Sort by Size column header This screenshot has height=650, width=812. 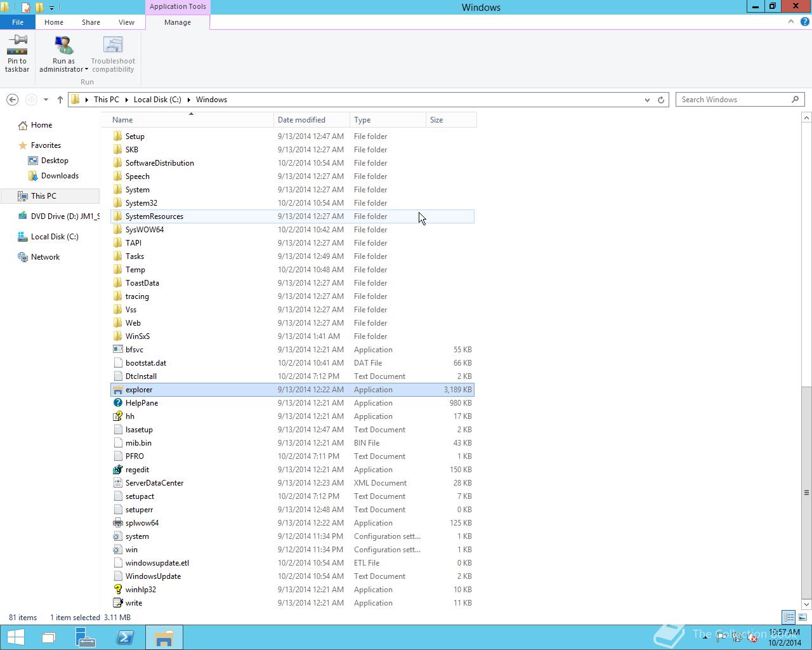pyautogui.click(x=451, y=120)
